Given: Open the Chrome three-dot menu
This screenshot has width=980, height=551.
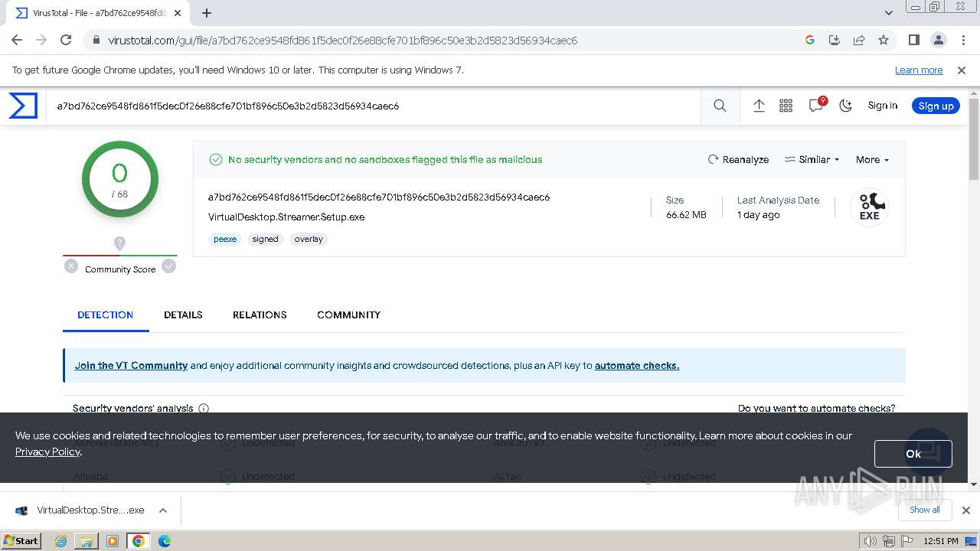Looking at the screenshot, I should (962, 40).
